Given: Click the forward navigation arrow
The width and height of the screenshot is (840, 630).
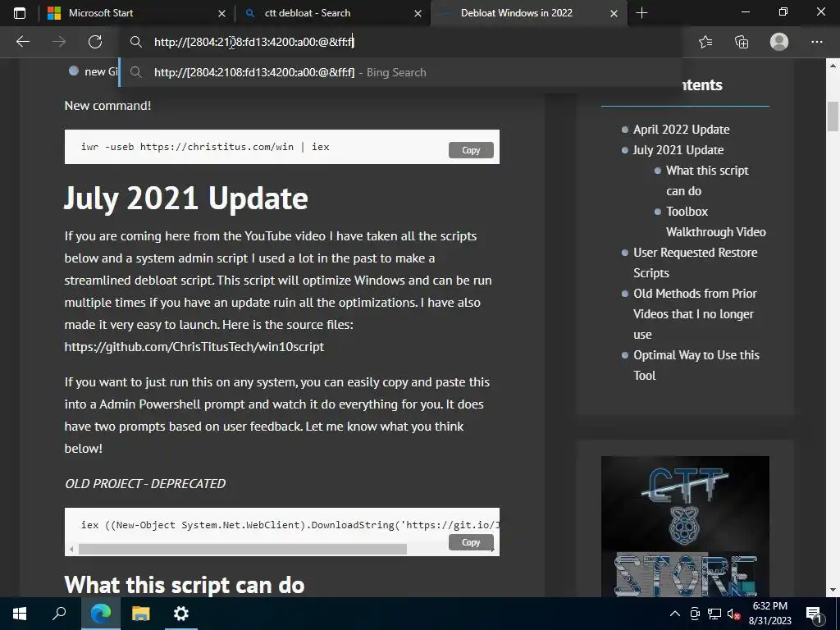Looking at the screenshot, I should pyautogui.click(x=59, y=42).
